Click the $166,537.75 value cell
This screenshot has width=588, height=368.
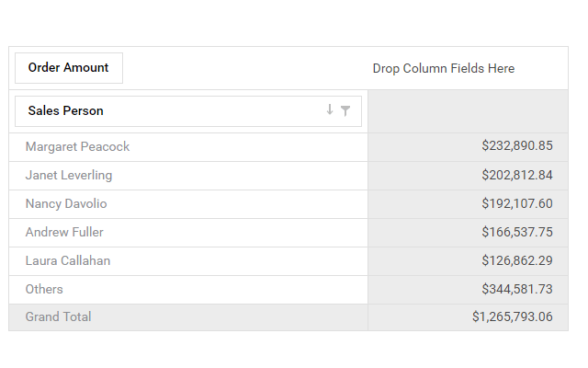(x=516, y=233)
